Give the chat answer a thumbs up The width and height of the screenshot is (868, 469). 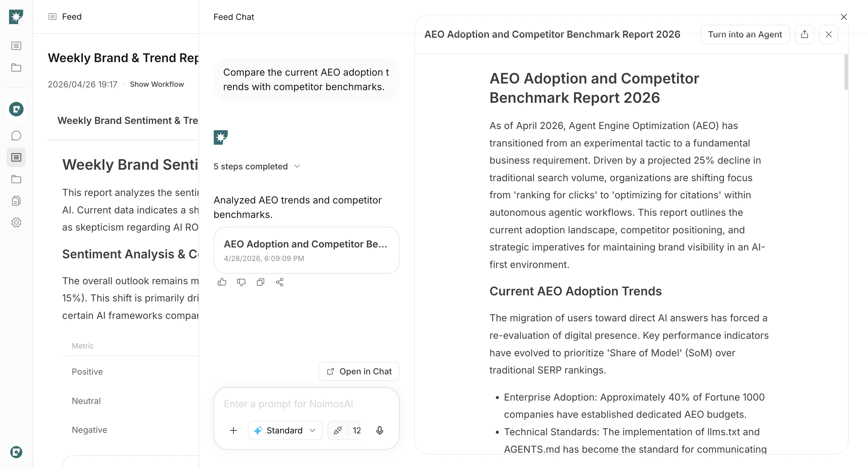(222, 282)
